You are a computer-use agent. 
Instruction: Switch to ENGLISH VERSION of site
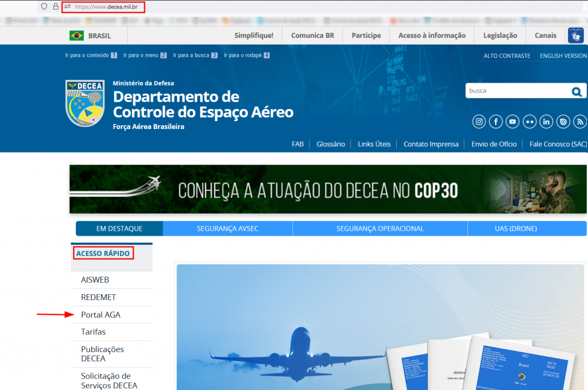563,56
